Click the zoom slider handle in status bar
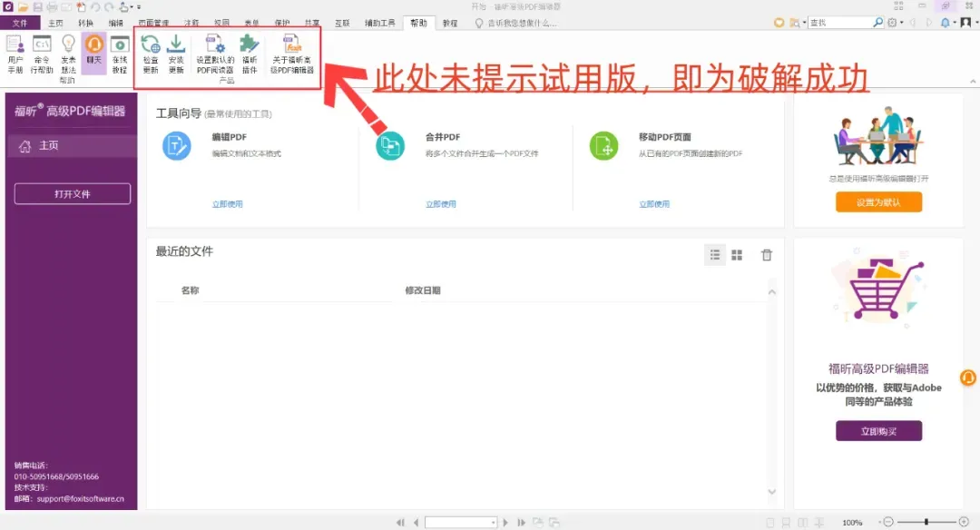 click(926, 522)
